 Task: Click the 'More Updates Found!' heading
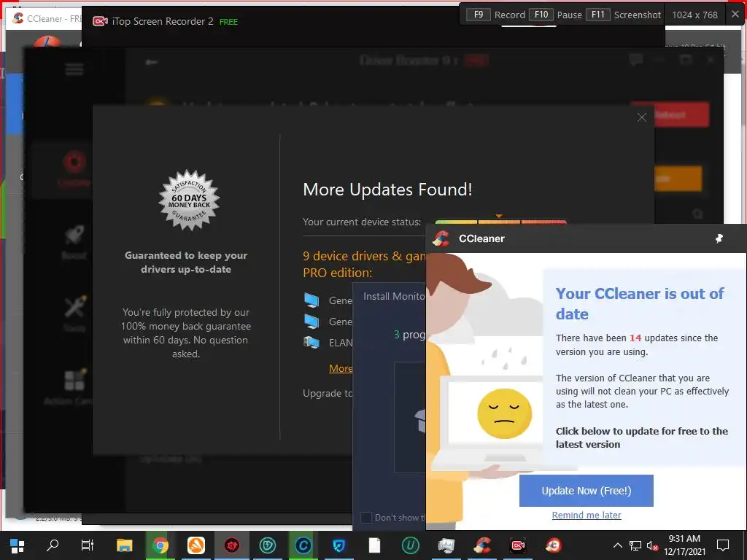tap(387, 190)
